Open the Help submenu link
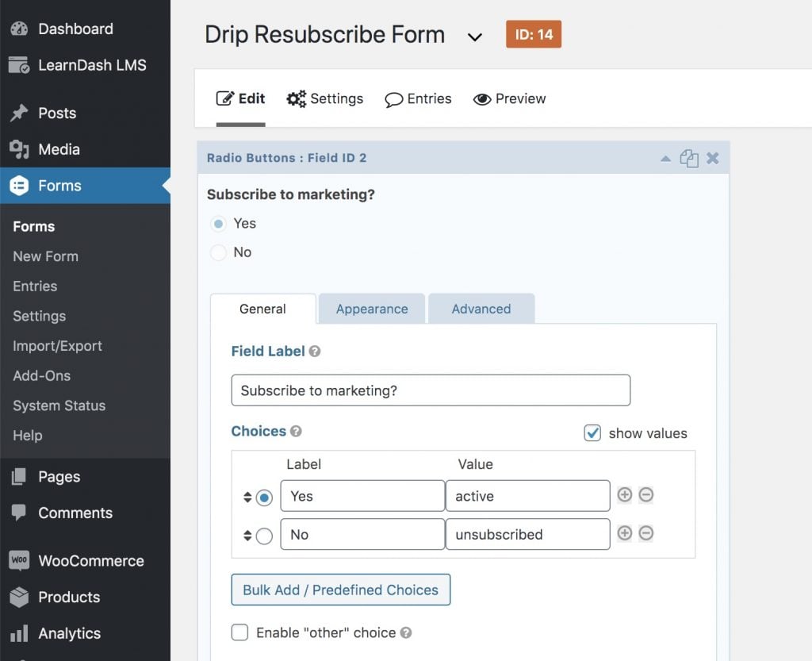 tap(28, 435)
